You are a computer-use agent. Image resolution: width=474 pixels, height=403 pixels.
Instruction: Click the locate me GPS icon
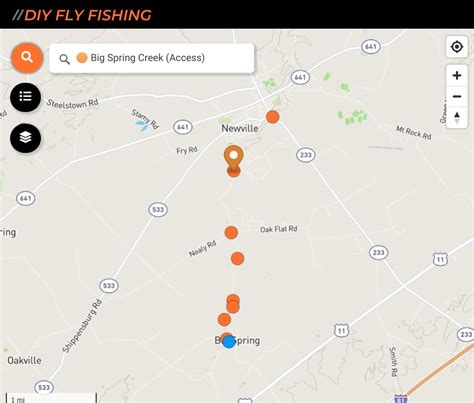457,47
